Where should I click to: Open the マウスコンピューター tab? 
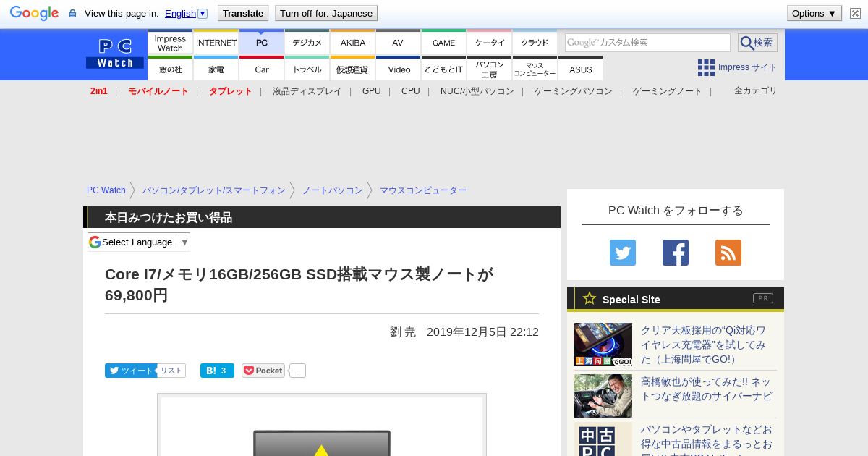(535, 69)
